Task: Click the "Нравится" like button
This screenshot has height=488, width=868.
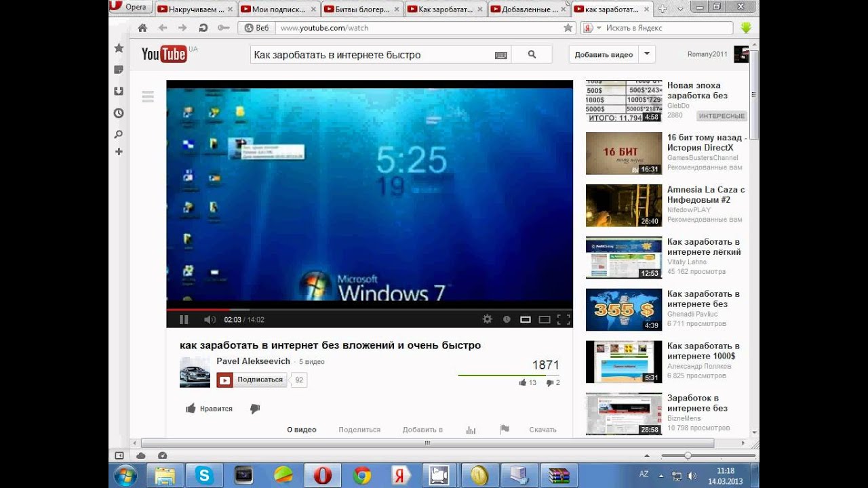Action: tap(210, 409)
